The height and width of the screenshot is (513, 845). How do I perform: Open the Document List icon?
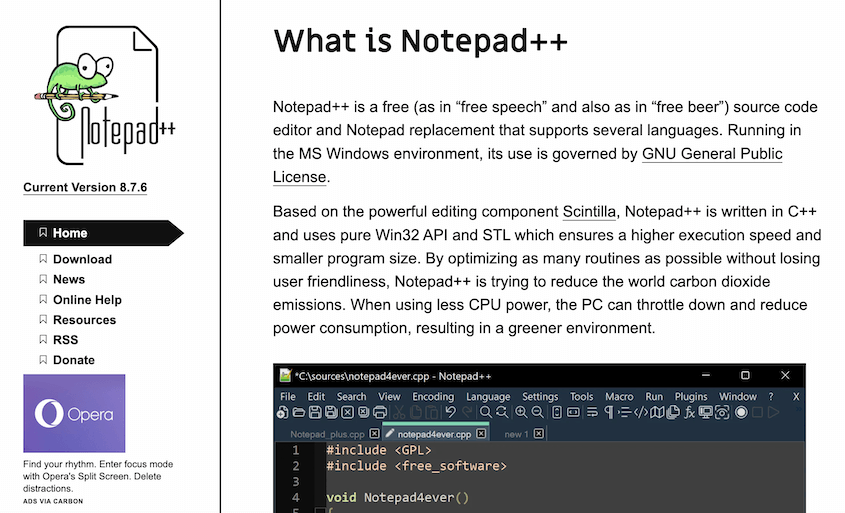pos(673,412)
